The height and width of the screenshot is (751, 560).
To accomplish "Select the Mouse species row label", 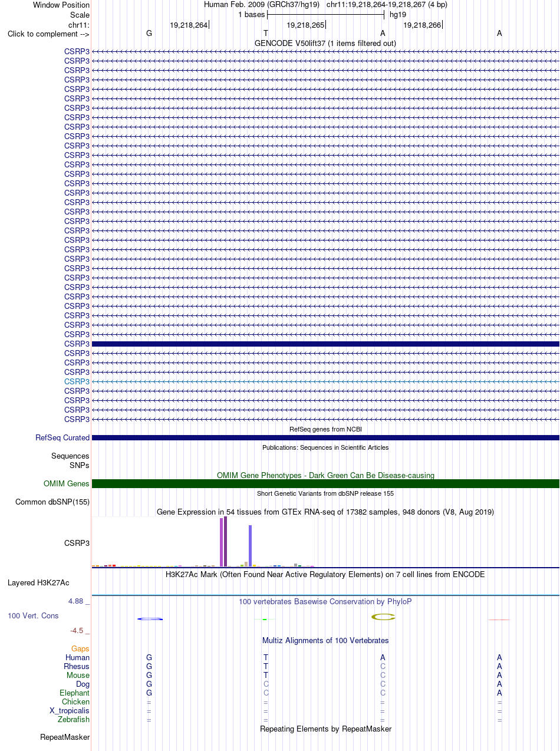I will [x=78, y=675].
